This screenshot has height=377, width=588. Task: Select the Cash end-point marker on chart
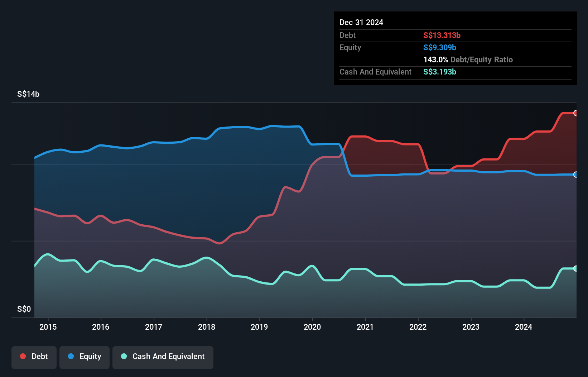(576, 268)
